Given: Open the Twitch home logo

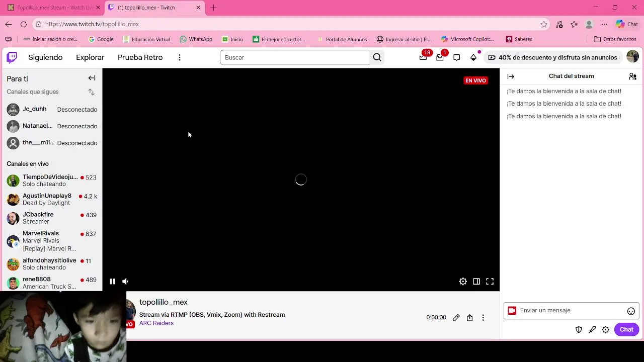Looking at the screenshot, I should pyautogui.click(x=12, y=57).
